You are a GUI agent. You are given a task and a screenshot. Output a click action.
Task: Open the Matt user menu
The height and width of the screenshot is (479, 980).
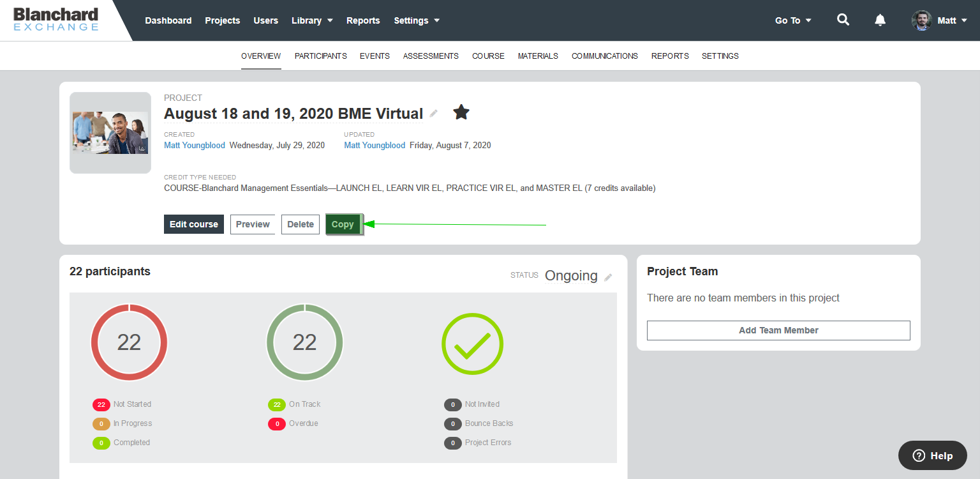[x=951, y=20]
